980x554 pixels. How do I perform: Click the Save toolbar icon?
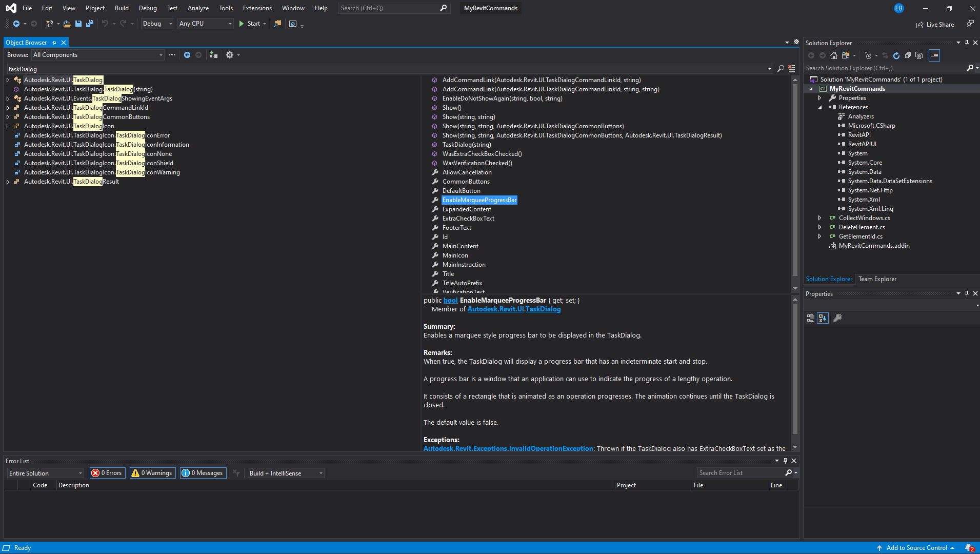78,24
